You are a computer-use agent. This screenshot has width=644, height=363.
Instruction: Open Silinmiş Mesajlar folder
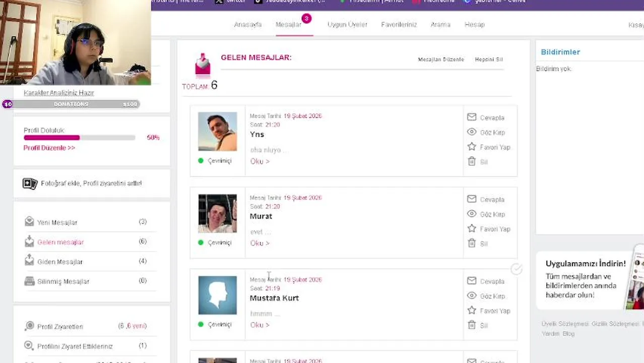[x=63, y=281]
